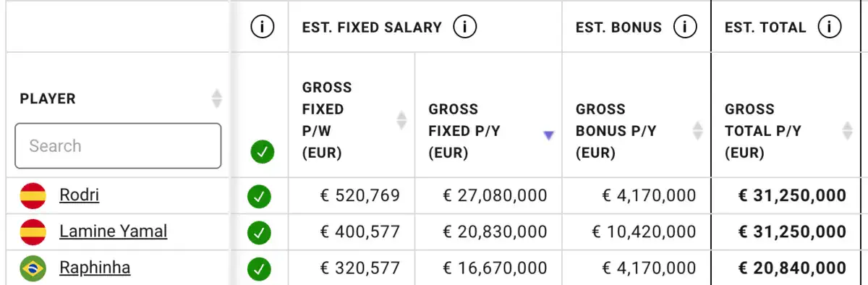Open the Raphinha player link
This screenshot has height=285, width=868.
click(95, 268)
